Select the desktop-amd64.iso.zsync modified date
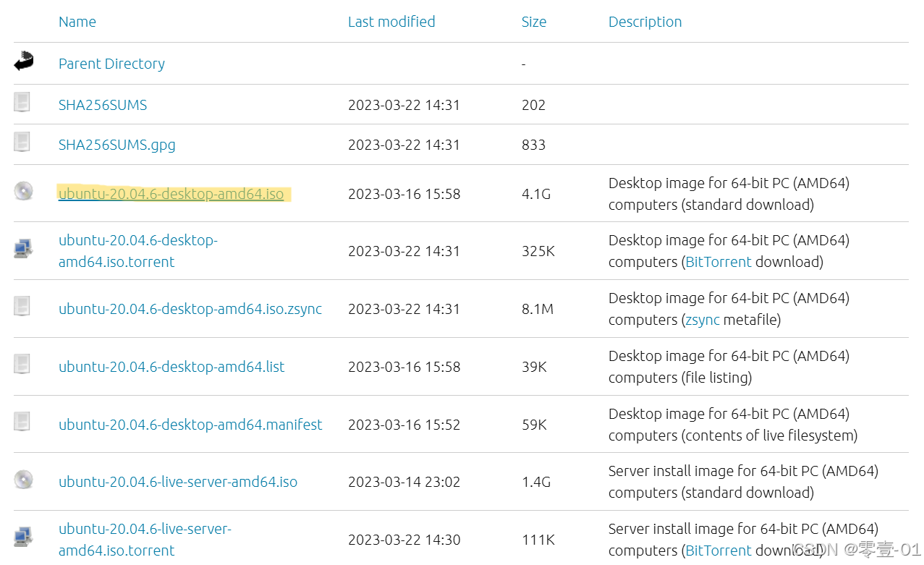 point(404,309)
